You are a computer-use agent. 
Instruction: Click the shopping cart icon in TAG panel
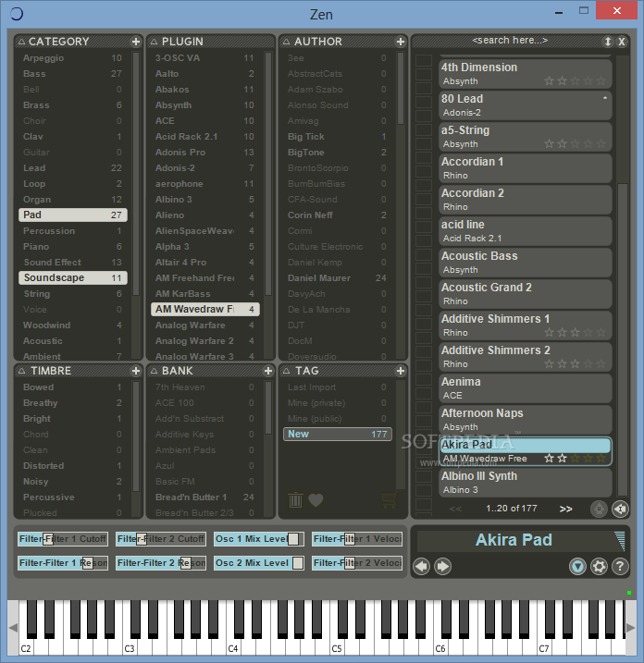[x=389, y=500]
